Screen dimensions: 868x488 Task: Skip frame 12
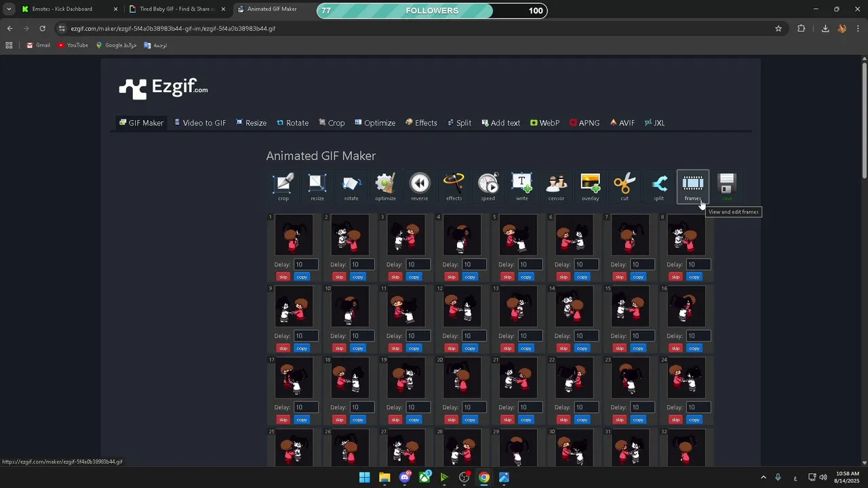451,348
